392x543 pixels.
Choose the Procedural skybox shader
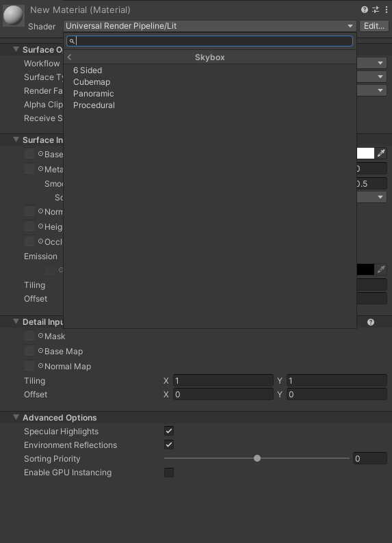[x=210, y=105]
